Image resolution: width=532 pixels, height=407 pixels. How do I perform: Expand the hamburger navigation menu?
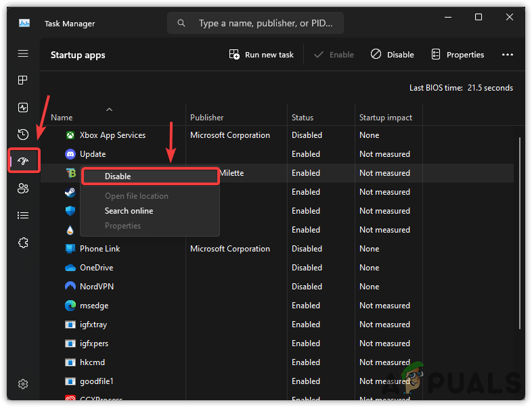(23, 53)
